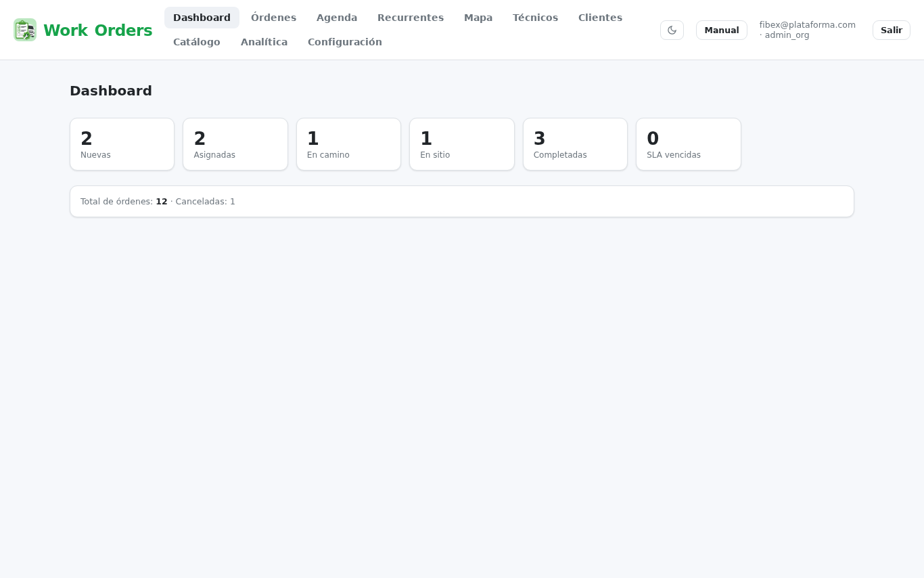Open the Analítica section
Viewport: 924px width, 578px height.
click(x=264, y=42)
